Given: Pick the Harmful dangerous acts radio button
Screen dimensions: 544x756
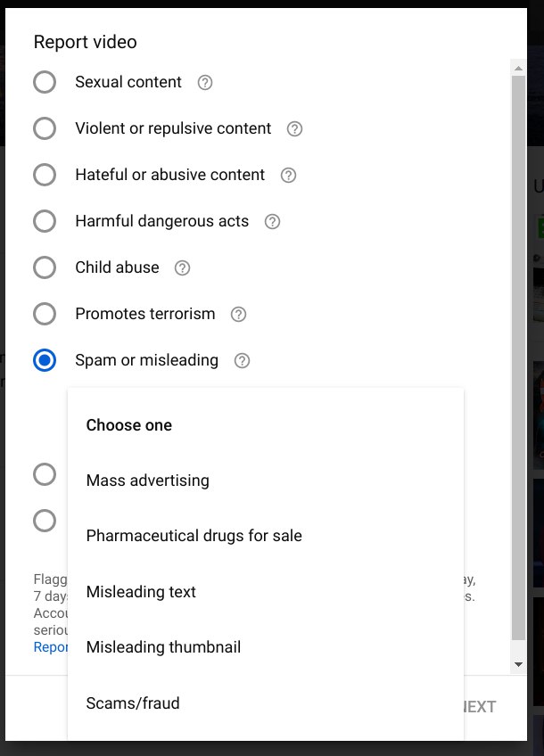Looking at the screenshot, I should click(x=45, y=221).
